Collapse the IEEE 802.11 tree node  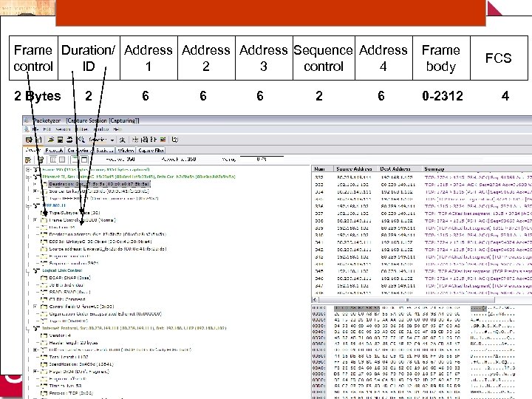(x=28, y=205)
